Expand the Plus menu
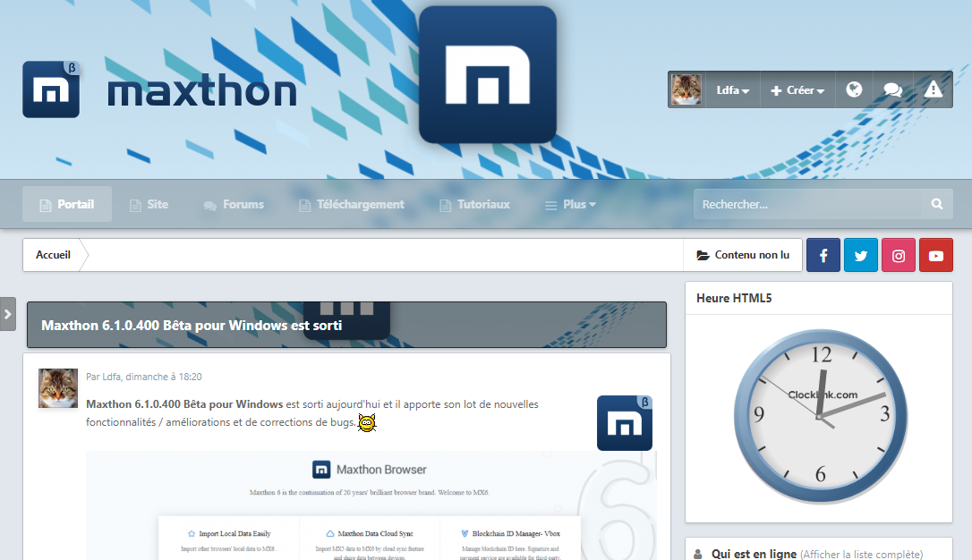 pyautogui.click(x=571, y=205)
